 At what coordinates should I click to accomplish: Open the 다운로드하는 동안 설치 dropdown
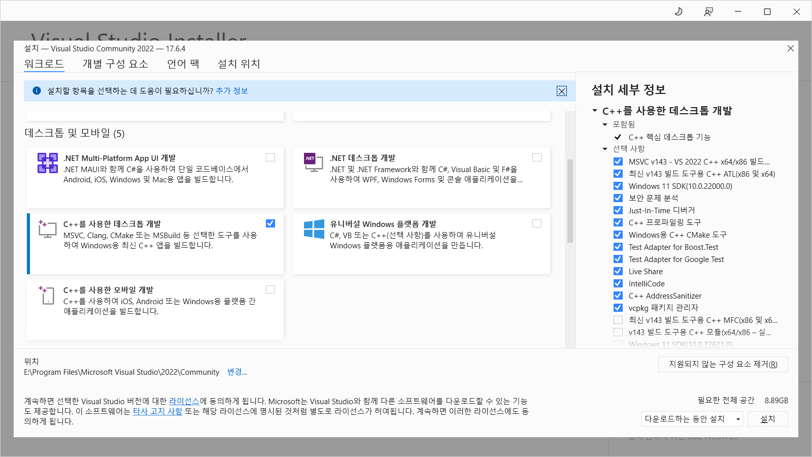pos(692,419)
